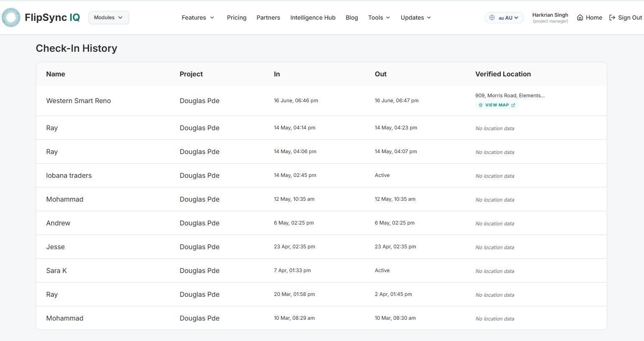Click the 14 May, 04:14 pm check-in time

coord(294,128)
